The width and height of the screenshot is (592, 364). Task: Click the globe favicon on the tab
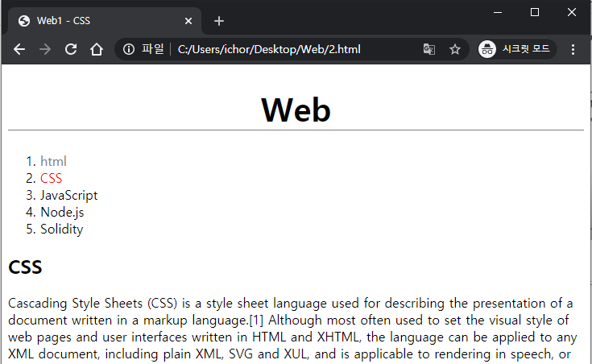(24, 21)
